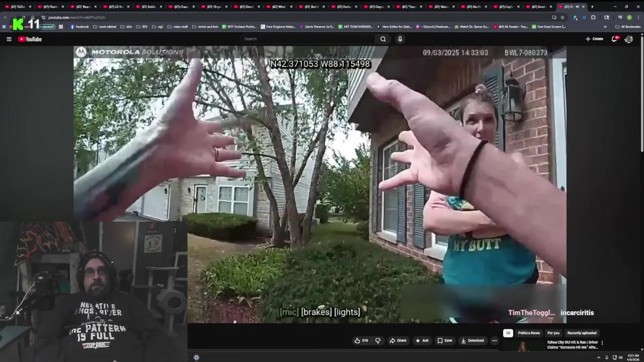Image resolution: width=644 pixels, height=362 pixels.
Task: Select the Recently uploaded filter chip
Action: [x=582, y=333]
